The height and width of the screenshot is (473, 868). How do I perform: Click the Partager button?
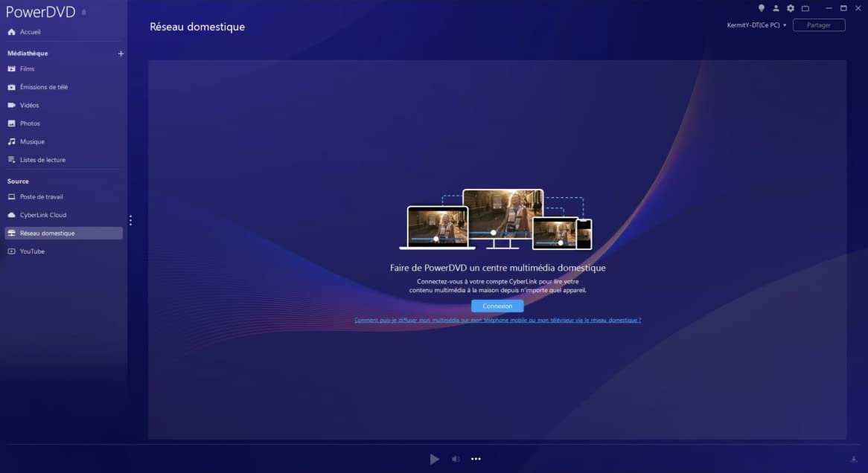tap(819, 25)
